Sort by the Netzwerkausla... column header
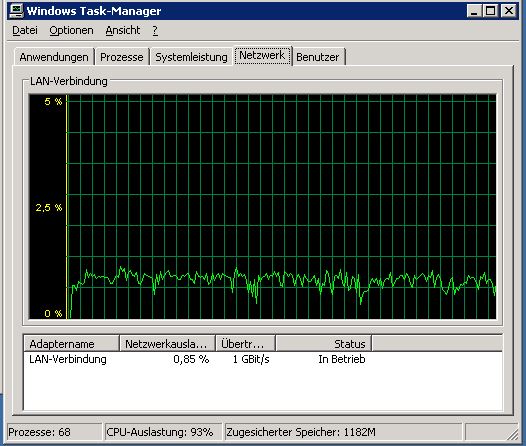The image size is (526, 446). [167, 344]
